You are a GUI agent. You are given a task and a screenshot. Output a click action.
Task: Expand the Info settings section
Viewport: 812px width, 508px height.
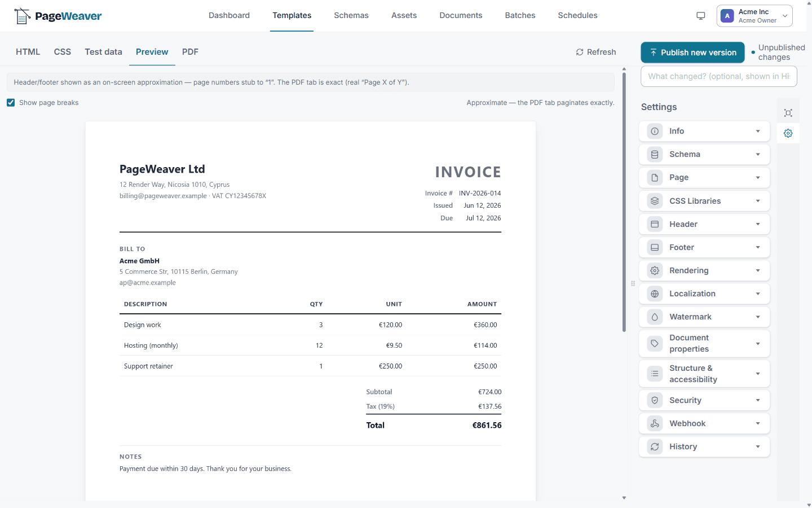pyautogui.click(x=704, y=131)
